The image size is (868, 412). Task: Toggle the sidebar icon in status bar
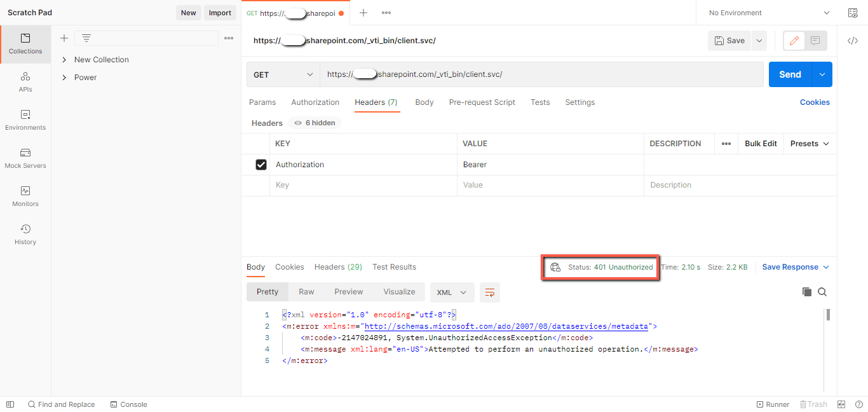(x=10, y=404)
